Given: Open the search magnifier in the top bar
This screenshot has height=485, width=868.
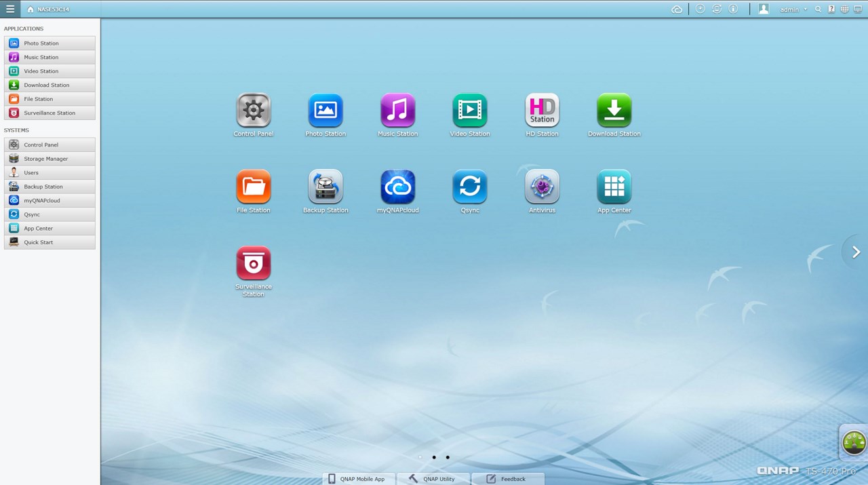Looking at the screenshot, I should [818, 9].
